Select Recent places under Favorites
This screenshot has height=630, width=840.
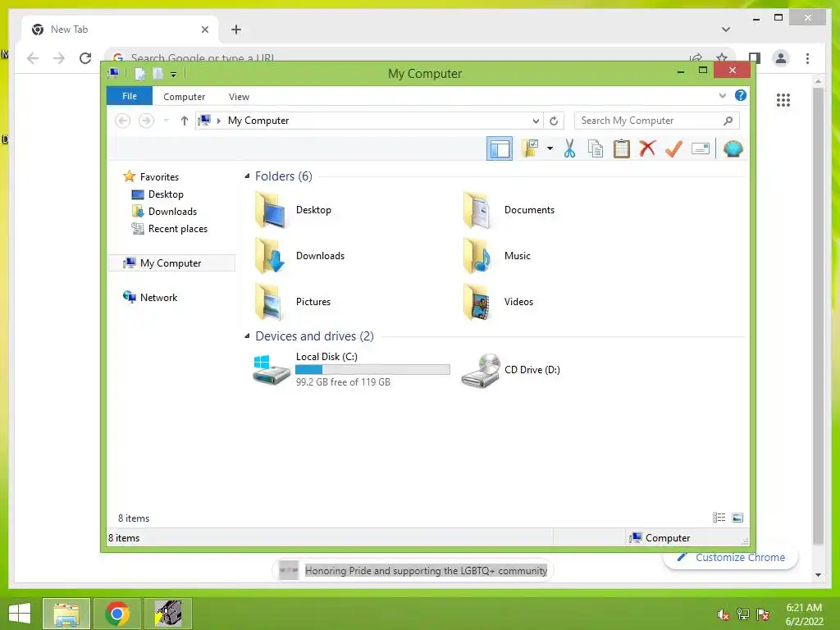pos(177,229)
